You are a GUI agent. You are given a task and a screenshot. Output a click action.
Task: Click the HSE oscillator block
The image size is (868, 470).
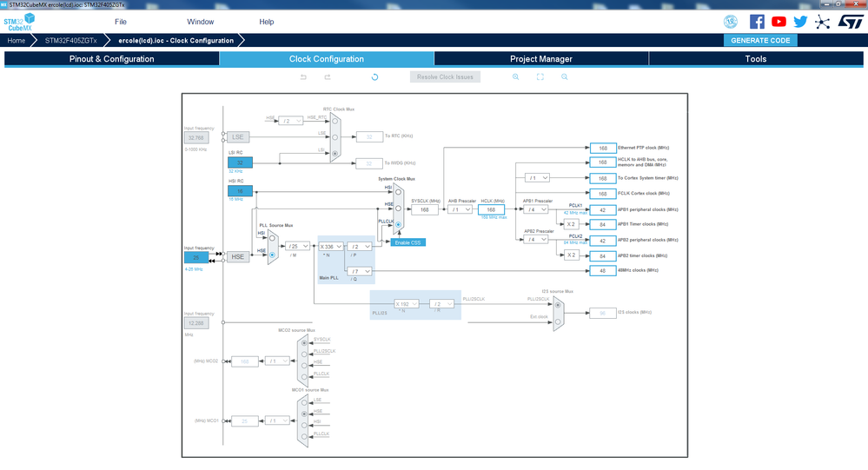[238, 257]
